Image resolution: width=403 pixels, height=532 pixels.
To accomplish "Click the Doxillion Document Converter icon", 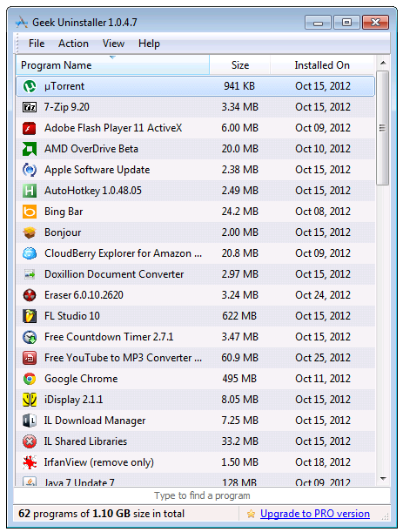I will (x=30, y=274).
